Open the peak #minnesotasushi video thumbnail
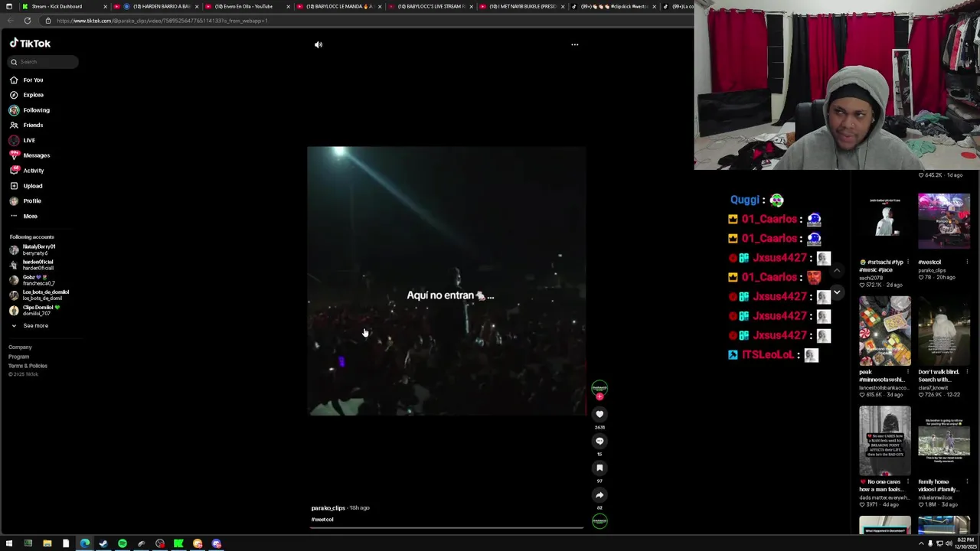The image size is (980, 551). coord(885,331)
